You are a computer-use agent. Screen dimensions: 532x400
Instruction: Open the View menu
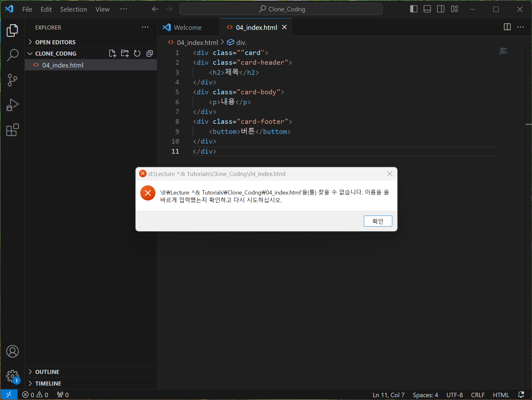[102, 9]
